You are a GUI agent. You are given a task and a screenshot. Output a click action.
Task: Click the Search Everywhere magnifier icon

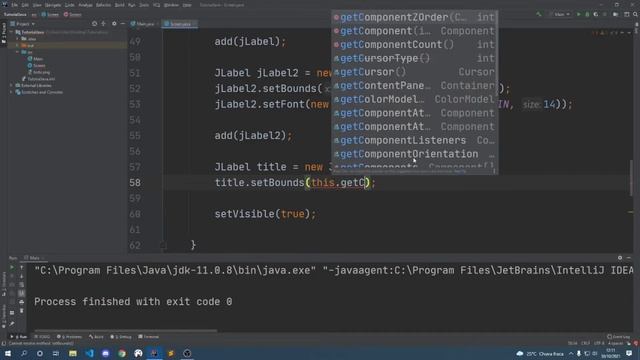[x=635, y=14]
